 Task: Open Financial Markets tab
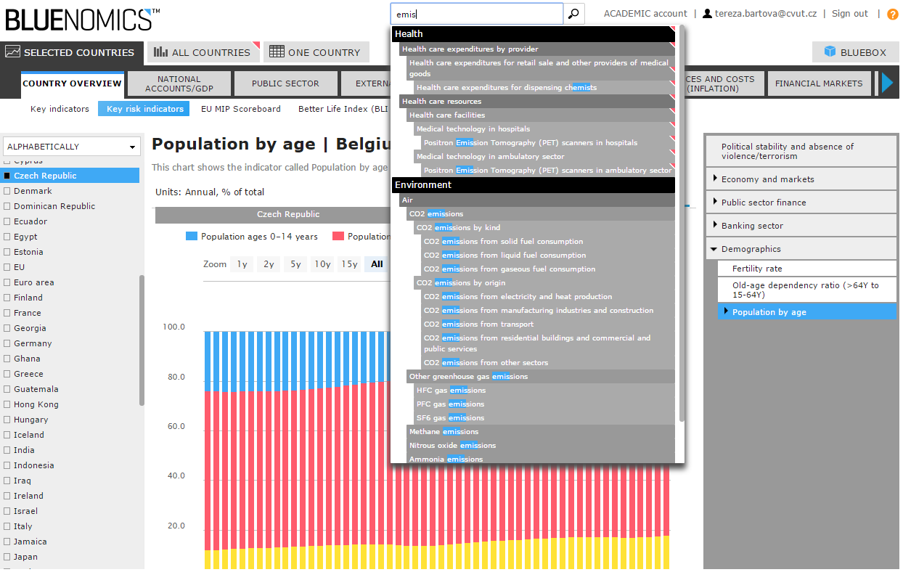click(818, 83)
